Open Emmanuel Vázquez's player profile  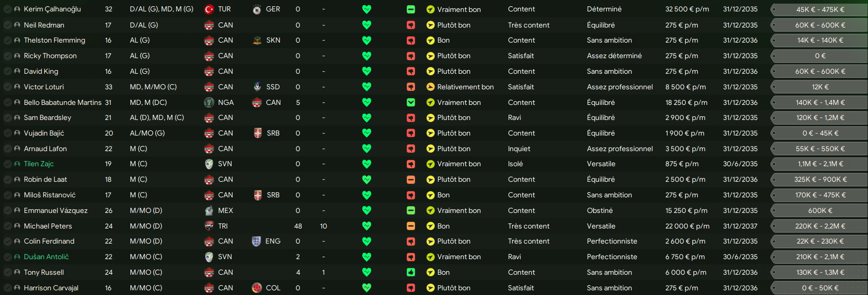[x=56, y=211]
